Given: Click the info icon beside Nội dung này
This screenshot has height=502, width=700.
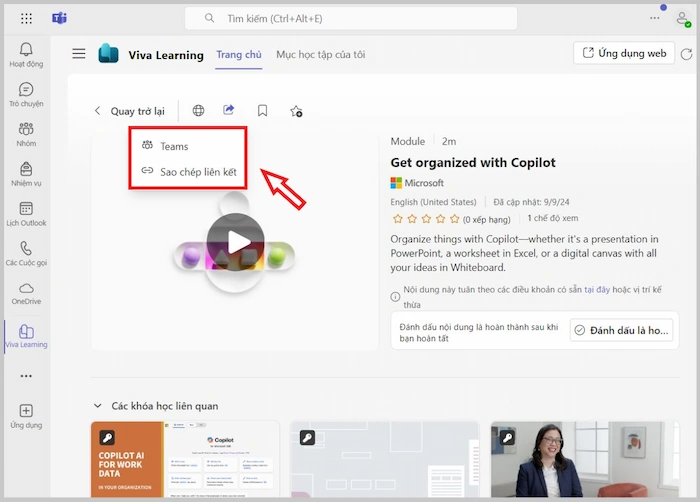Looking at the screenshot, I should [x=395, y=297].
